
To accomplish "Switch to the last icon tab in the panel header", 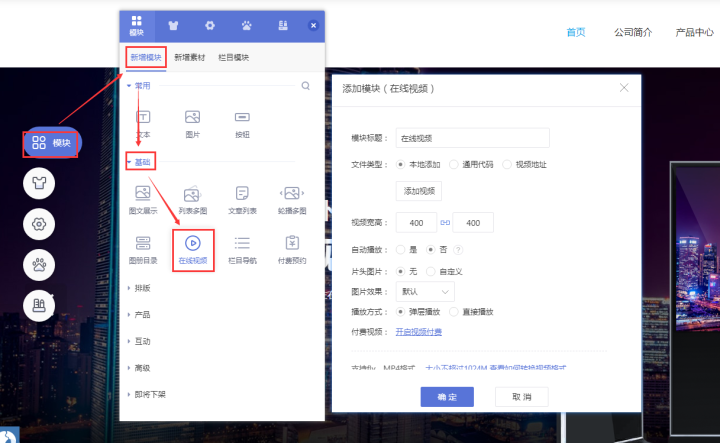I will [283, 26].
